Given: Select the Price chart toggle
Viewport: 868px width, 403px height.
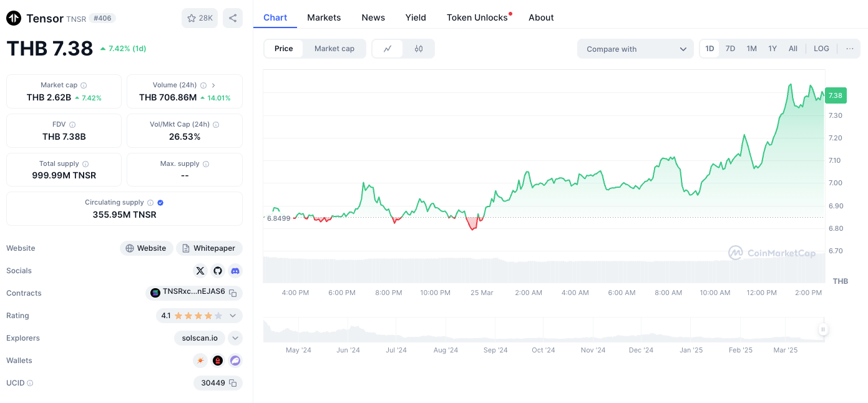Looking at the screenshot, I should point(284,49).
